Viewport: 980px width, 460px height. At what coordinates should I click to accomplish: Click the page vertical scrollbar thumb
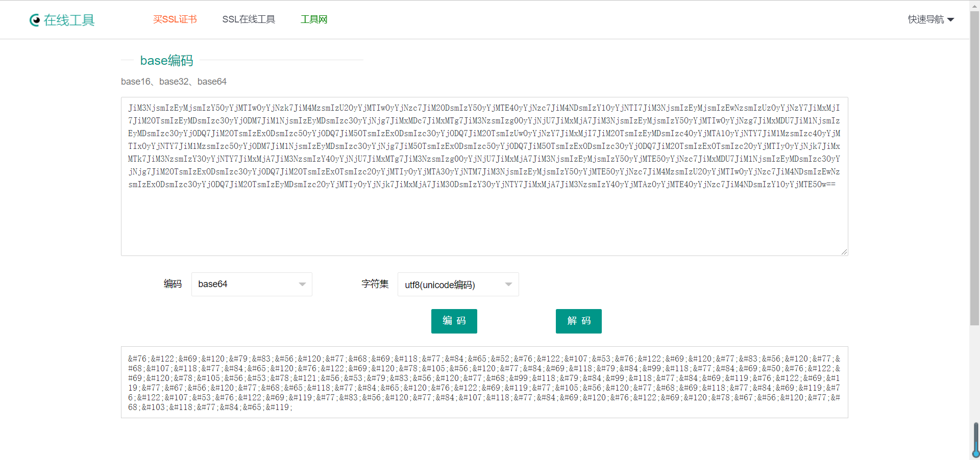974,168
